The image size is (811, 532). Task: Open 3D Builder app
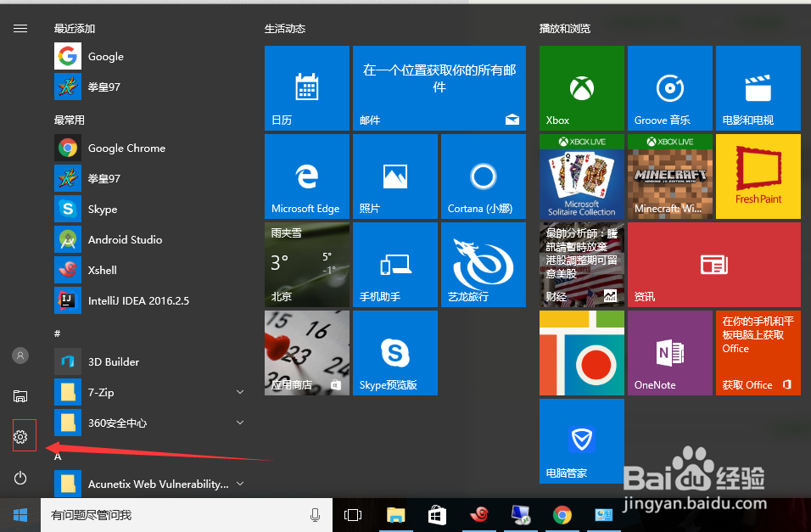point(149,361)
